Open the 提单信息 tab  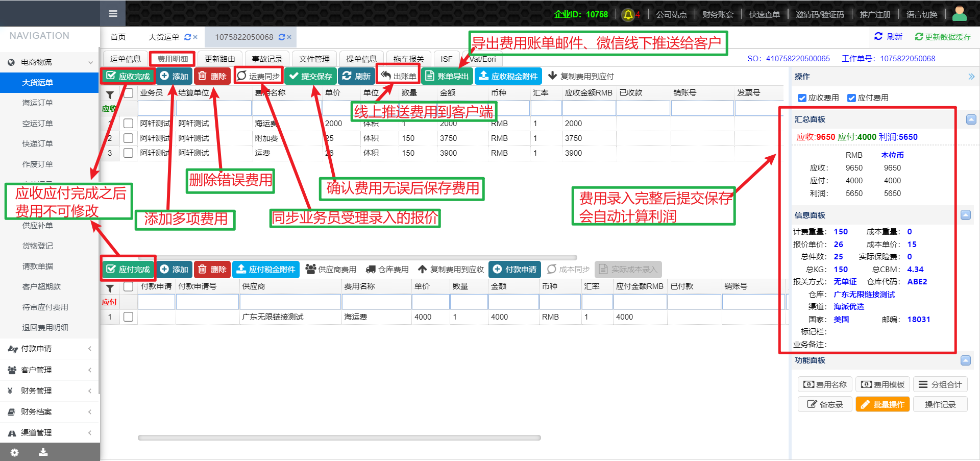pos(361,59)
